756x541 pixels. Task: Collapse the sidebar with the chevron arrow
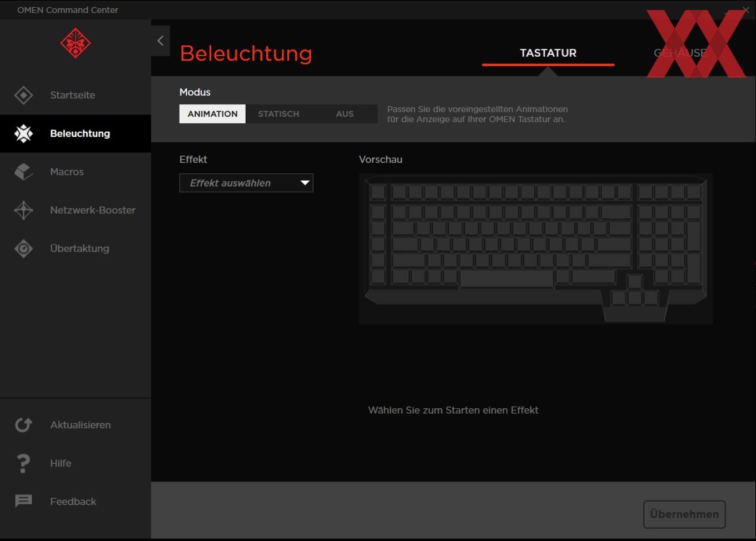(x=160, y=41)
